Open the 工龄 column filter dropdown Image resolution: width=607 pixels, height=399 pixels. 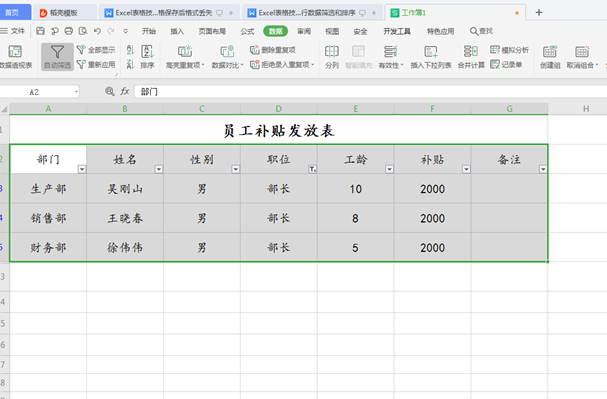click(x=389, y=169)
